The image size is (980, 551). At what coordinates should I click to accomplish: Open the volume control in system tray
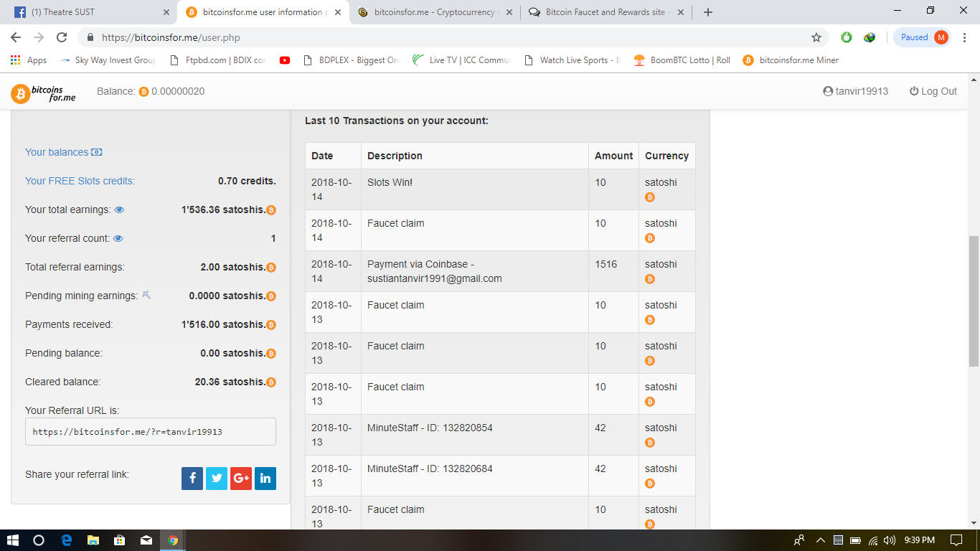(x=890, y=540)
